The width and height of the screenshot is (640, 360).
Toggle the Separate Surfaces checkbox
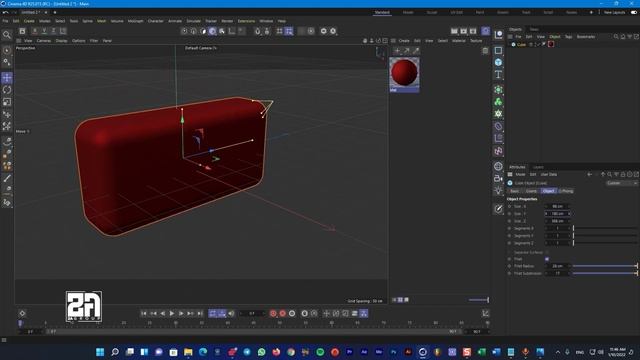pyautogui.click(x=547, y=252)
